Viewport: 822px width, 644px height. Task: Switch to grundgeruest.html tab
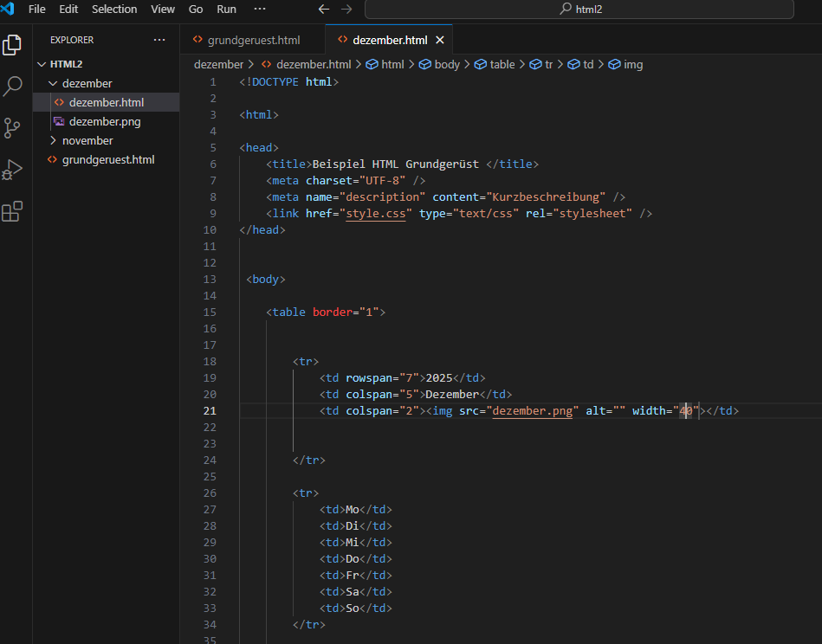coord(253,40)
